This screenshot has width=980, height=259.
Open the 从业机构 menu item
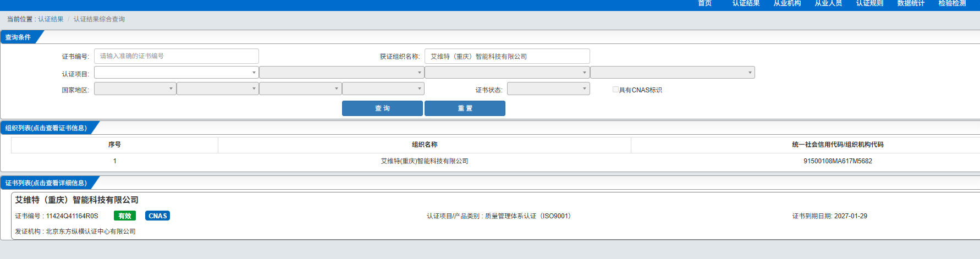787,3
